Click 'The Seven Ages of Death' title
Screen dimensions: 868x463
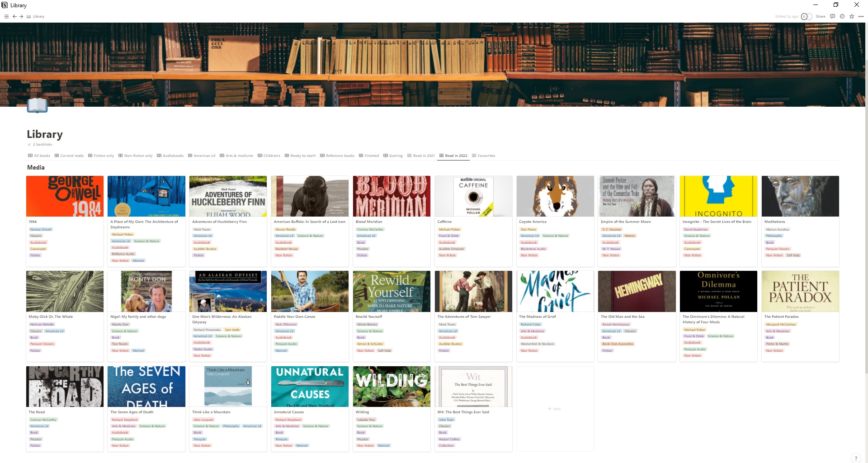[x=132, y=412]
